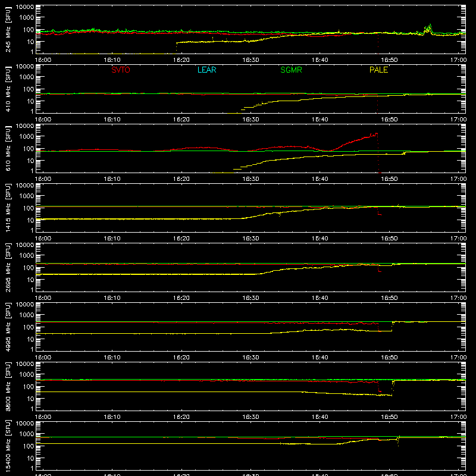Click 16:30 tick label under the 610 MHz panel
This screenshot has height=476, width=476.
pyautogui.click(x=250, y=179)
